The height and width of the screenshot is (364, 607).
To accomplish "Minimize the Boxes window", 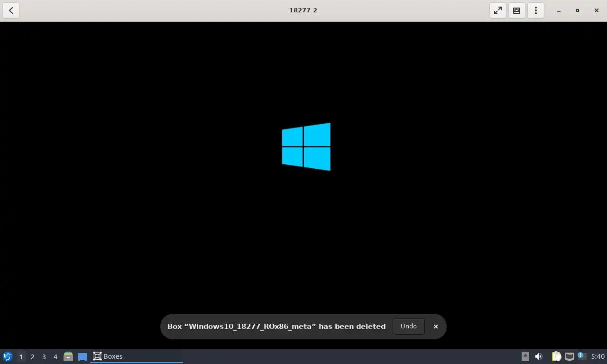I will [559, 10].
